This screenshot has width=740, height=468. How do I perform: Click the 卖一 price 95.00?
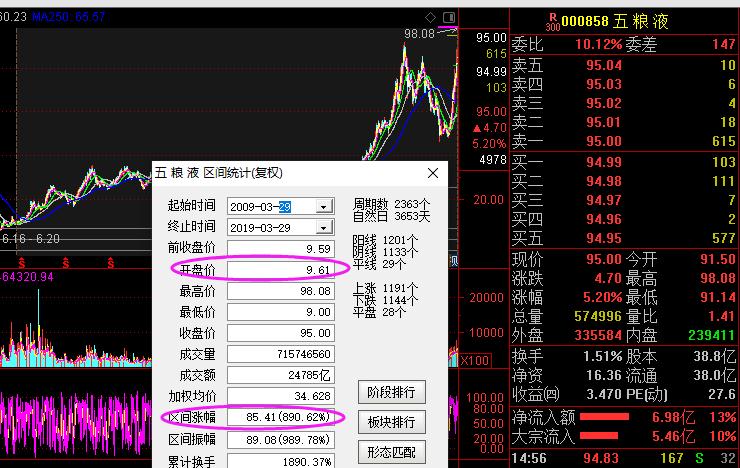pos(604,141)
